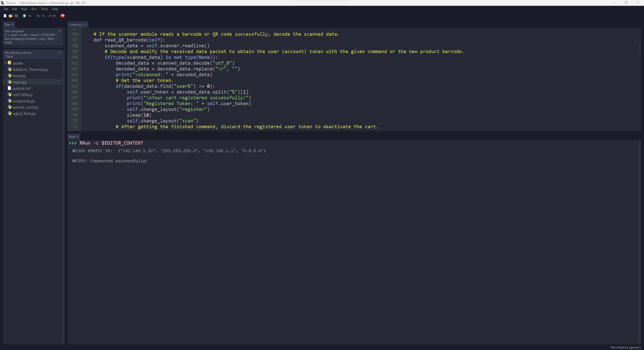Select boot.py in the device file list
The width and height of the screenshot is (644, 350).
[x=19, y=76]
